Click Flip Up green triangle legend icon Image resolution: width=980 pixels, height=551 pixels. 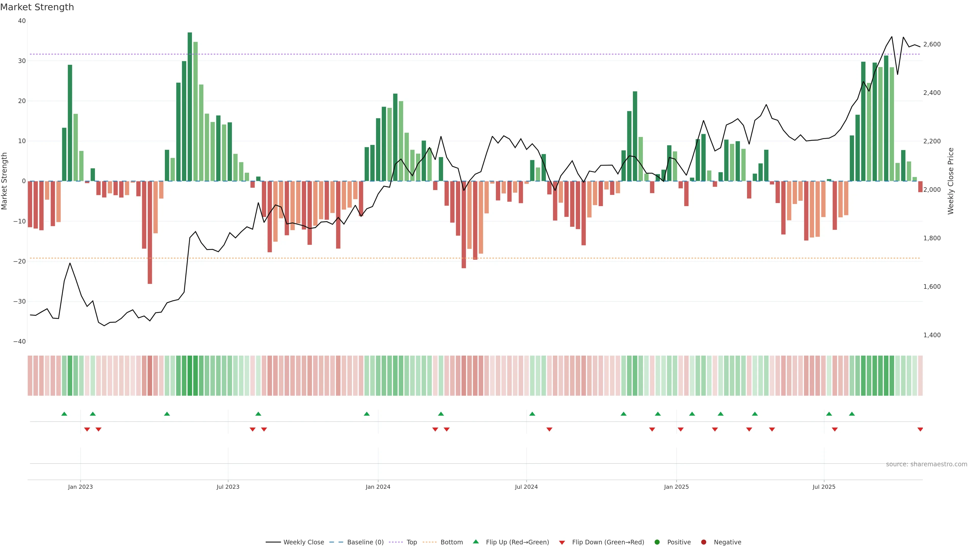pos(475,542)
